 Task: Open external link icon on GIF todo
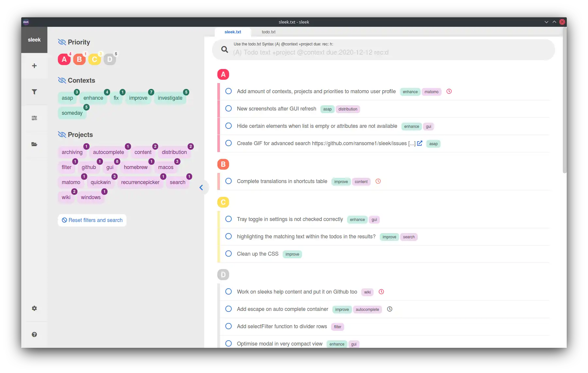tap(420, 143)
